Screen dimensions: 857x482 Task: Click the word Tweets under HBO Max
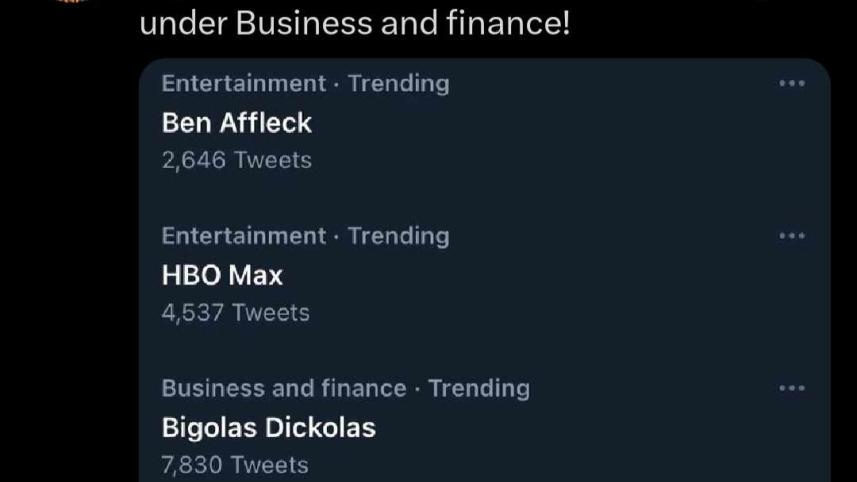coord(271,312)
